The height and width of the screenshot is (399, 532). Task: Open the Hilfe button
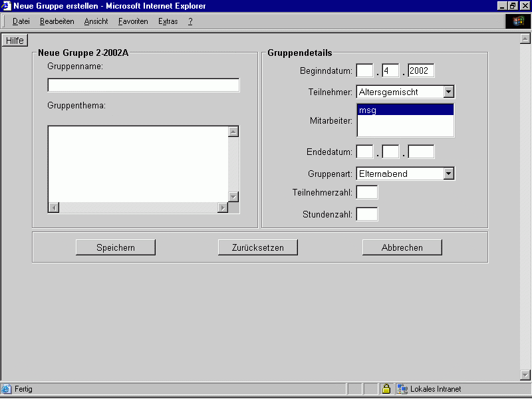tap(15, 41)
